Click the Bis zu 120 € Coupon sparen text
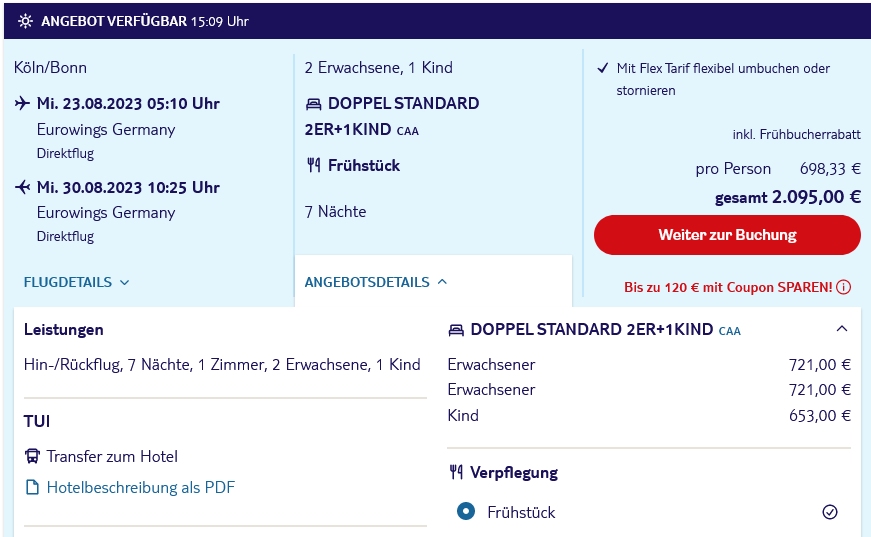Screen dimensions: 871x537 [728, 287]
